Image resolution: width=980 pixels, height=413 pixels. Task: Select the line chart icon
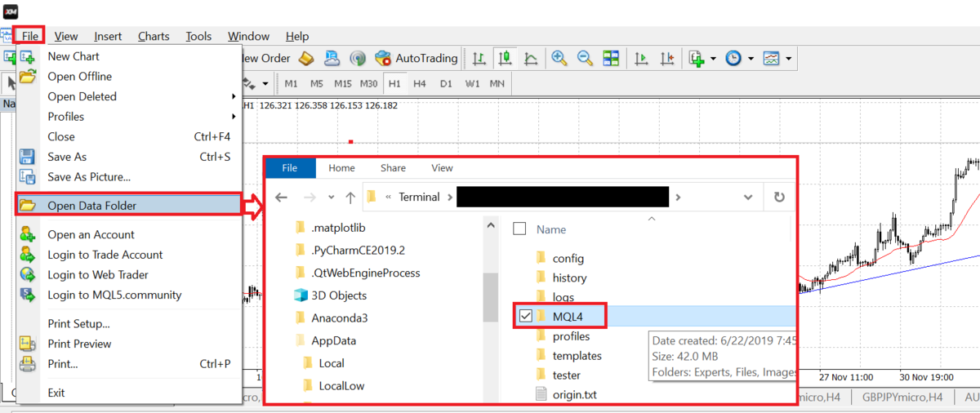coord(531,58)
